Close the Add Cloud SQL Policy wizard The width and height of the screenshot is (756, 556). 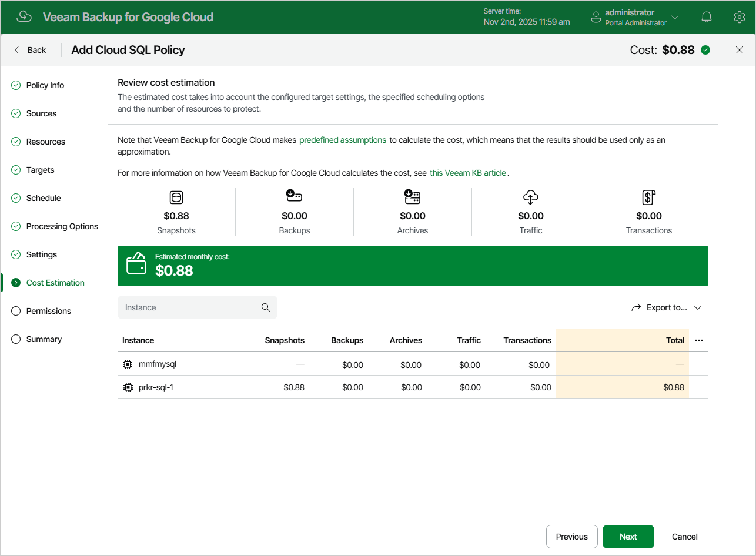click(x=740, y=50)
